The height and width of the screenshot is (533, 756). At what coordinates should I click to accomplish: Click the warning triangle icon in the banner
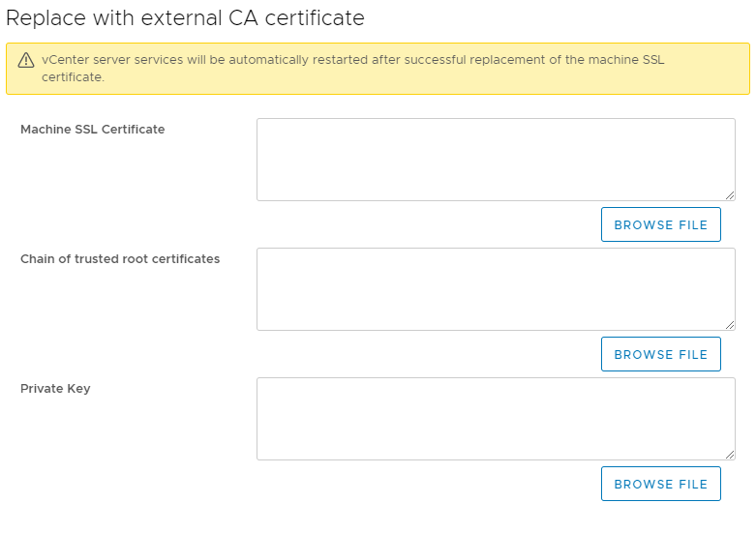[26, 60]
